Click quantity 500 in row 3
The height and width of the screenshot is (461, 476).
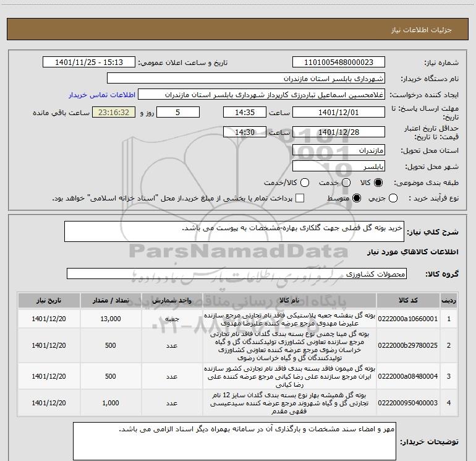coord(111,376)
